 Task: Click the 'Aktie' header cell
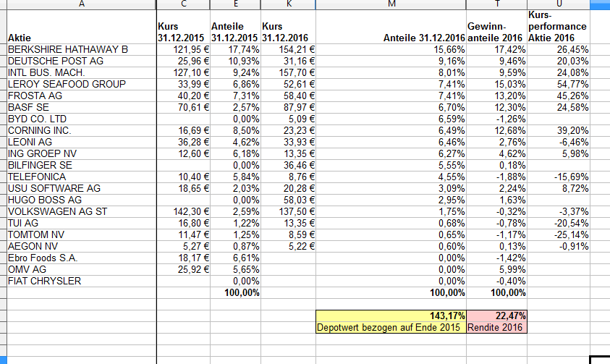(x=81, y=27)
